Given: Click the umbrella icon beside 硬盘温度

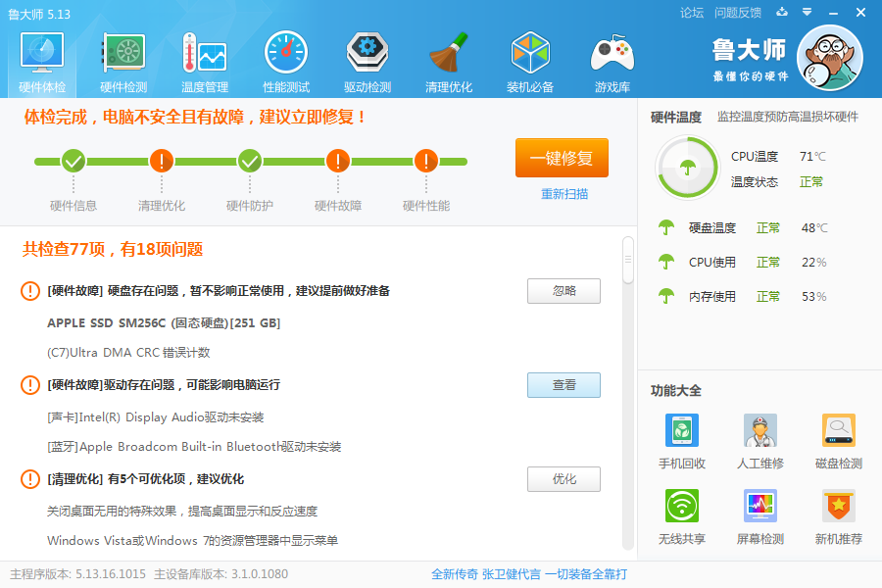Looking at the screenshot, I should click(x=666, y=227).
